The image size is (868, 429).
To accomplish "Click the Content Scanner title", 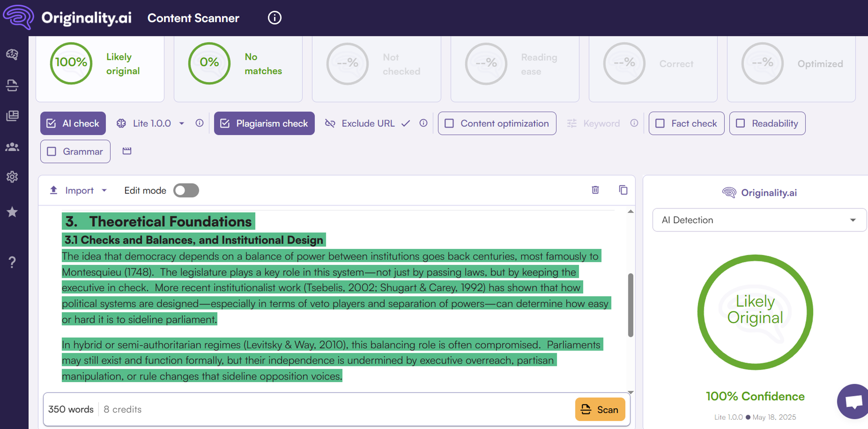I will 193,18.
